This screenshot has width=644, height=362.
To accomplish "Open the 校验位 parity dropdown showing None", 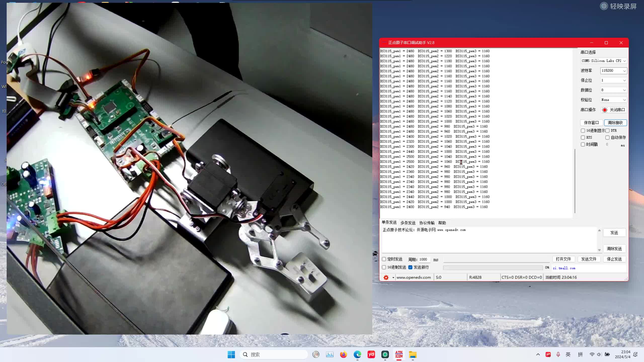I will (614, 100).
